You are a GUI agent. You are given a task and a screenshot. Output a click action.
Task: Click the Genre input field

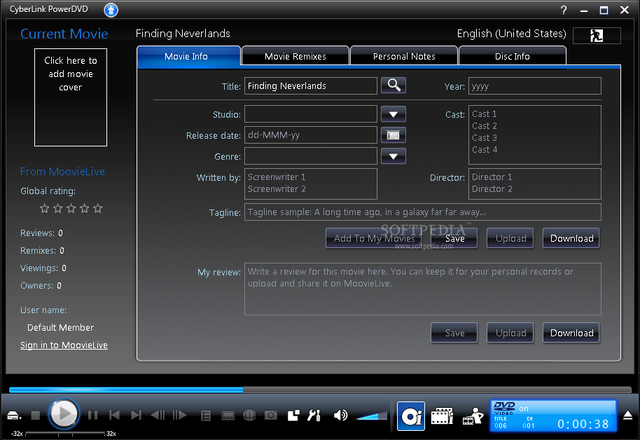[311, 156]
